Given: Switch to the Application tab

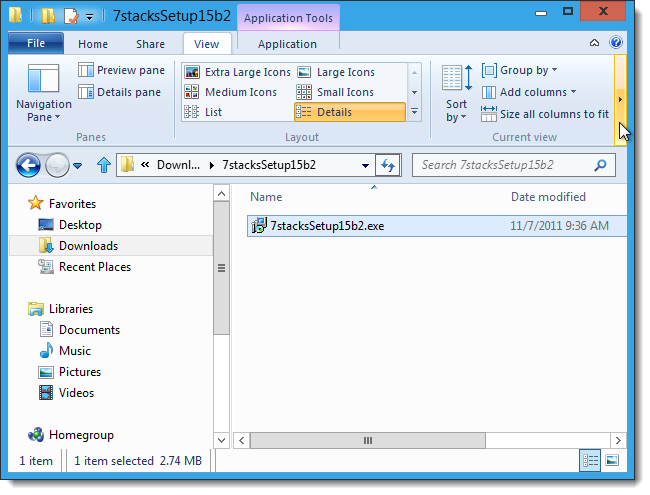Looking at the screenshot, I should point(287,44).
